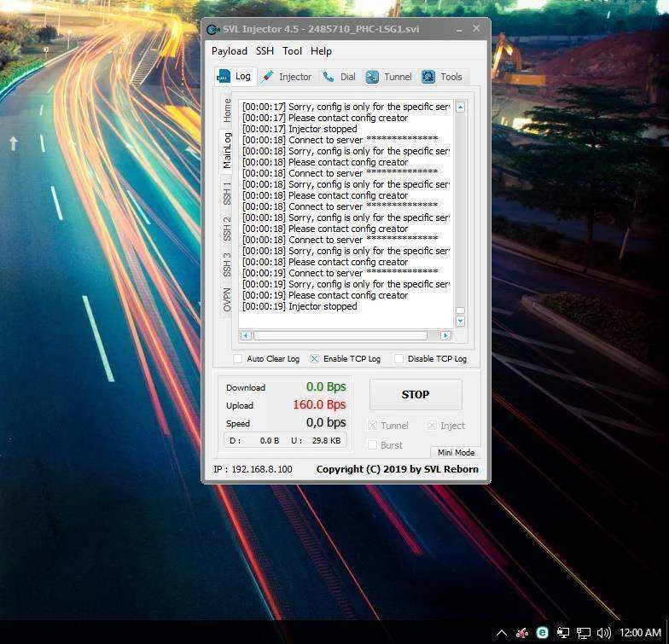Switch to the Injector tab
The width and height of the screenshot is (669, 644).
pos(287,77)
